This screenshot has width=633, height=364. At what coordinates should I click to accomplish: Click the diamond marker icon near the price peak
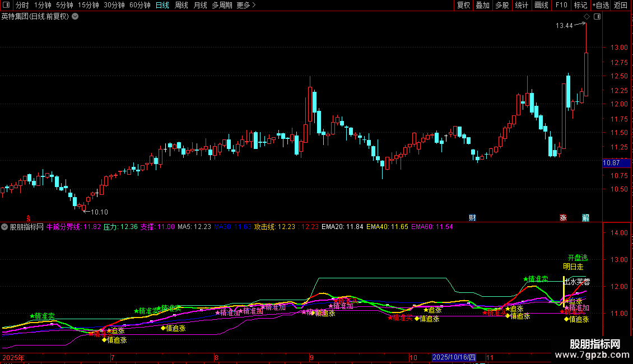pos(587,17)
